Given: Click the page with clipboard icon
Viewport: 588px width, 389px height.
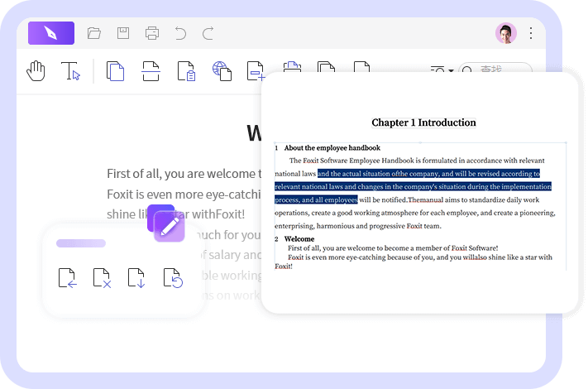Looking at the screenshot, I should [x=186, y=71].
